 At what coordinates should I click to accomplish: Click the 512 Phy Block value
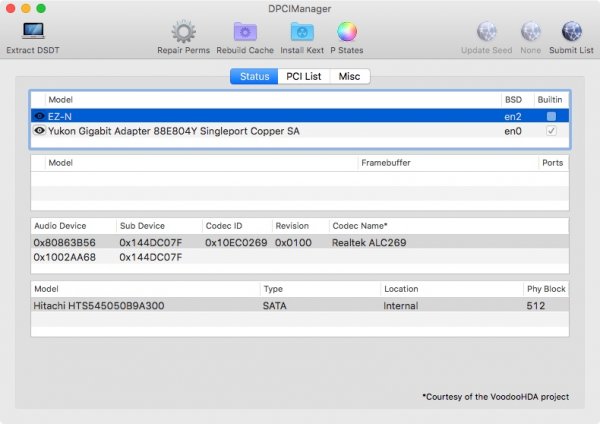535,306
